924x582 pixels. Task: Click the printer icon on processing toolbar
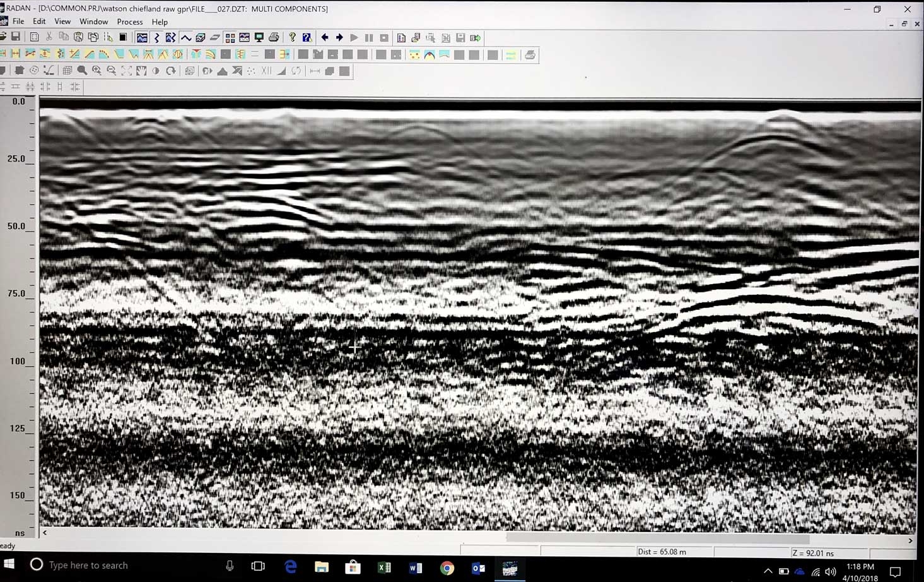click(530, 55)
